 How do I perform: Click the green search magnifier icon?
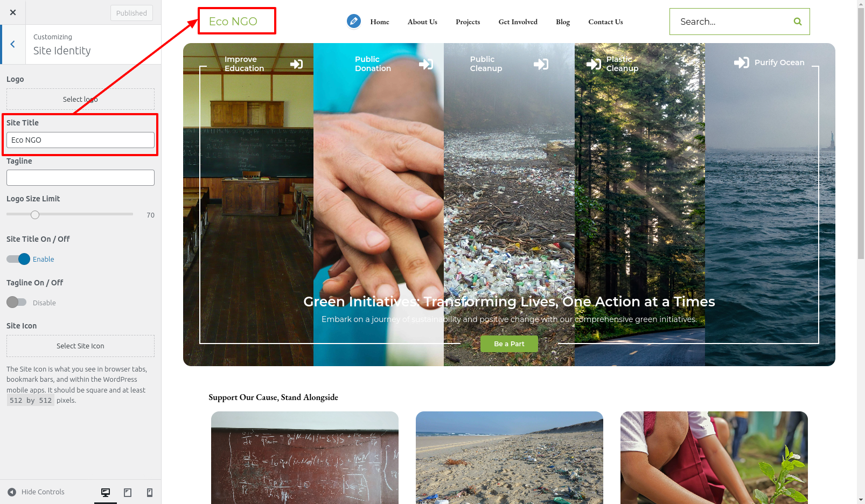(x=797, y=22)
